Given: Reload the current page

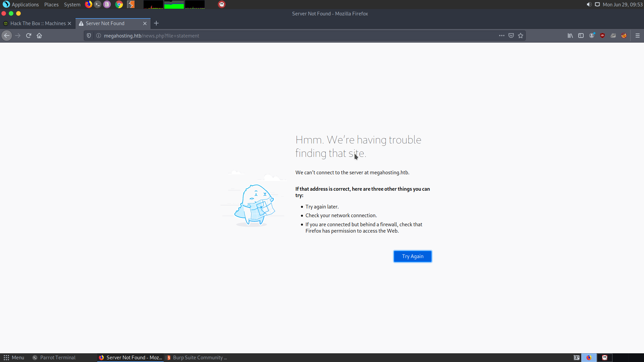Looking at the screenshot, I should tap(29, 36).
